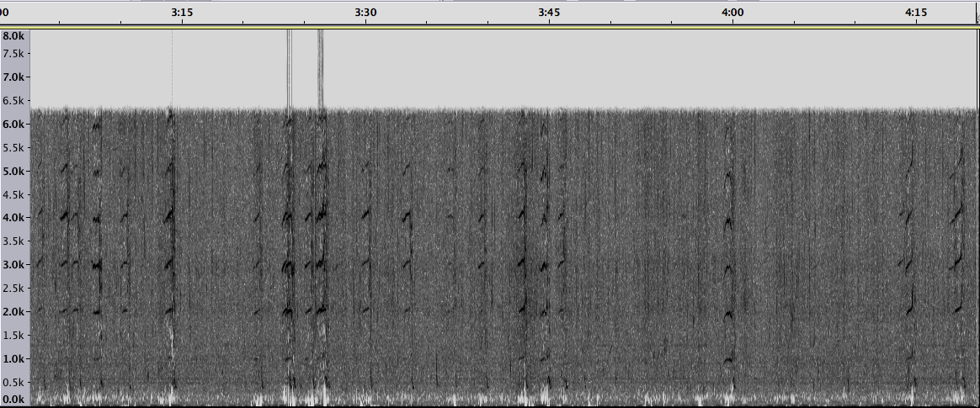Screen dimensions: 980x408
Task: Click the 4.0k label on frequency scale
Action: tap(13, 218)
